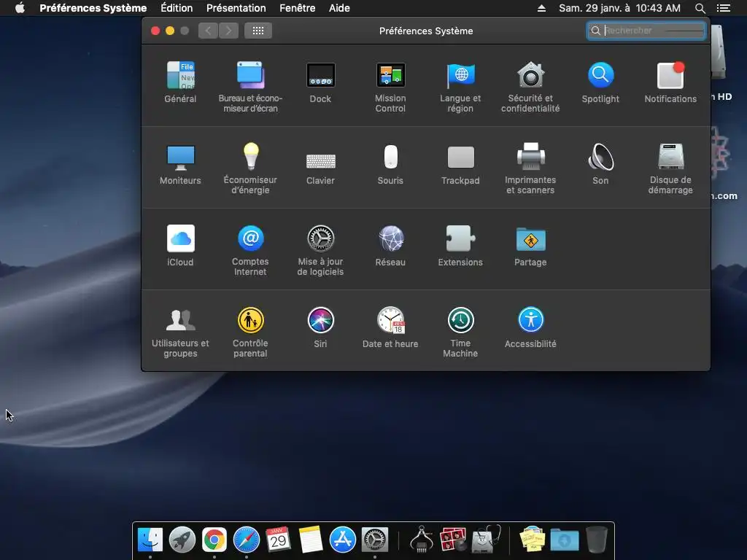Open the Réseau network pane
This screenshot has width=747, height=560.
point(390,246)
